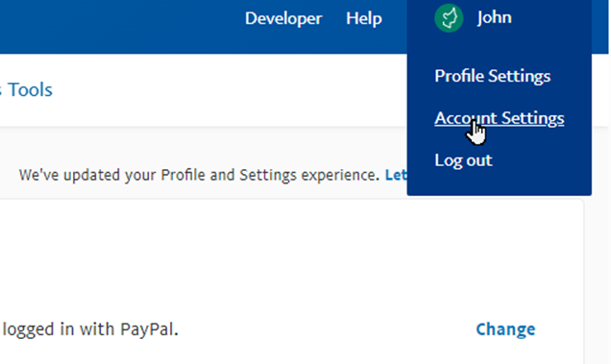Click the 'logged in with PayPal.' text
This screenshot has height=364, width=611.
[90, 329]
